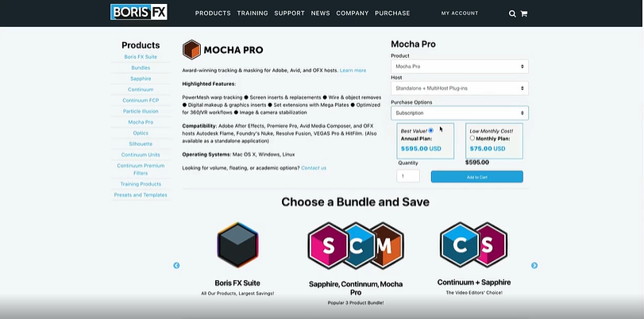This screenshot has width=644, height=319.
Task: Open the Company menu
Action: pos(353,13)
